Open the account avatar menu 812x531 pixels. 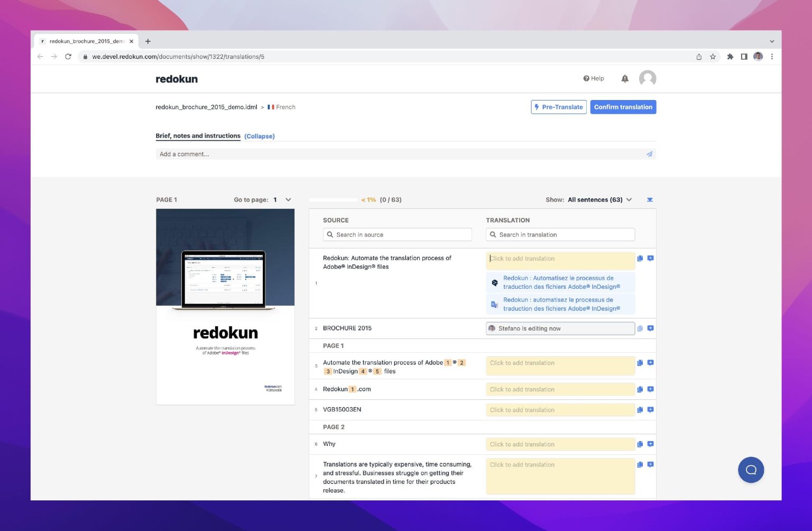pyautogui.click(x=647, y=78)
